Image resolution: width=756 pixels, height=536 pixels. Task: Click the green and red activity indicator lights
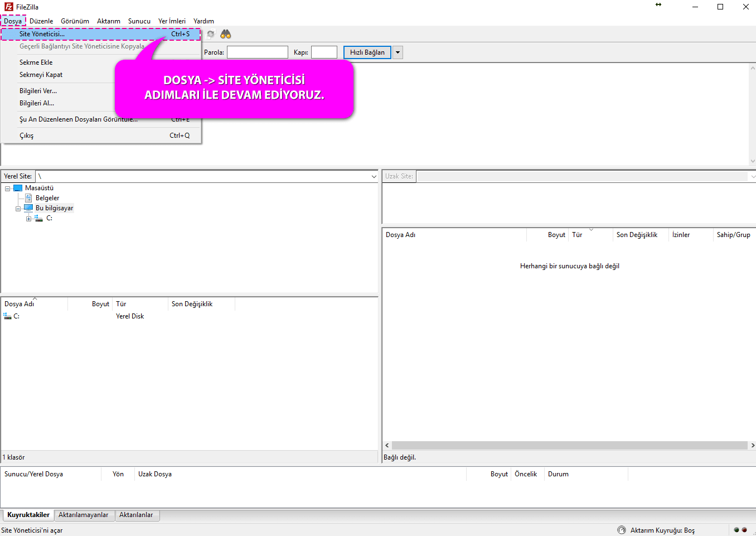(740, 530)
